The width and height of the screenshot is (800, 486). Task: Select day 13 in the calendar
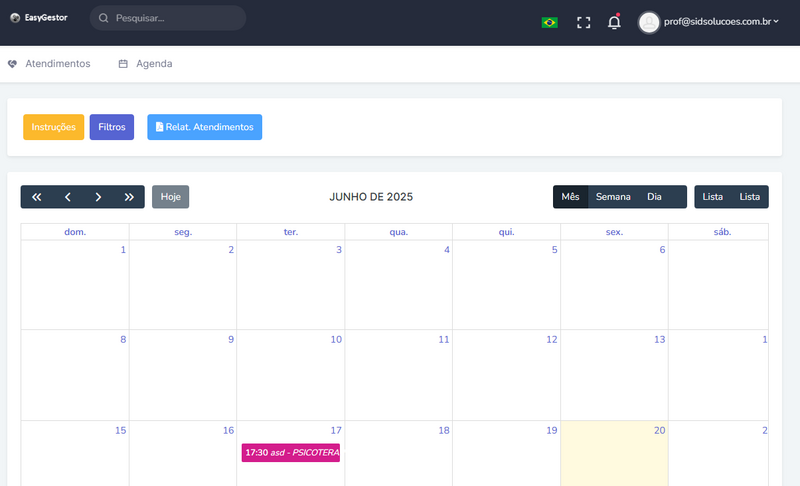pyautogui.click(x=660, y=340)
